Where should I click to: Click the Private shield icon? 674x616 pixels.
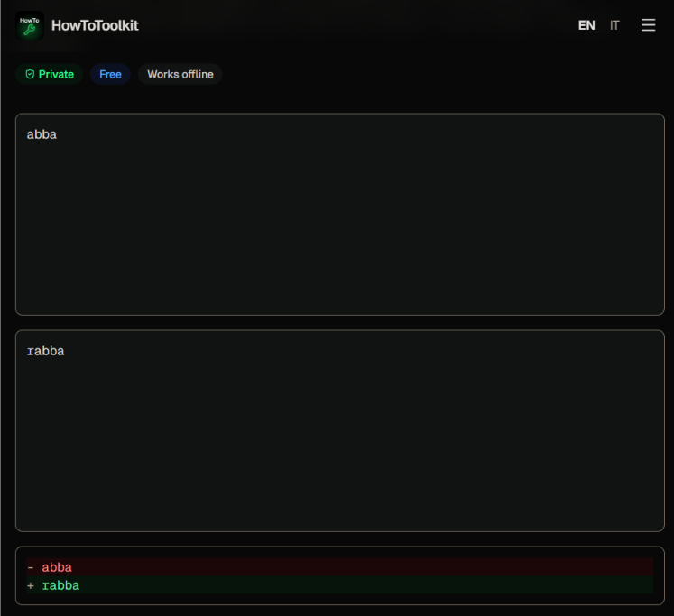pyautogui.click(x=30, y=74)
